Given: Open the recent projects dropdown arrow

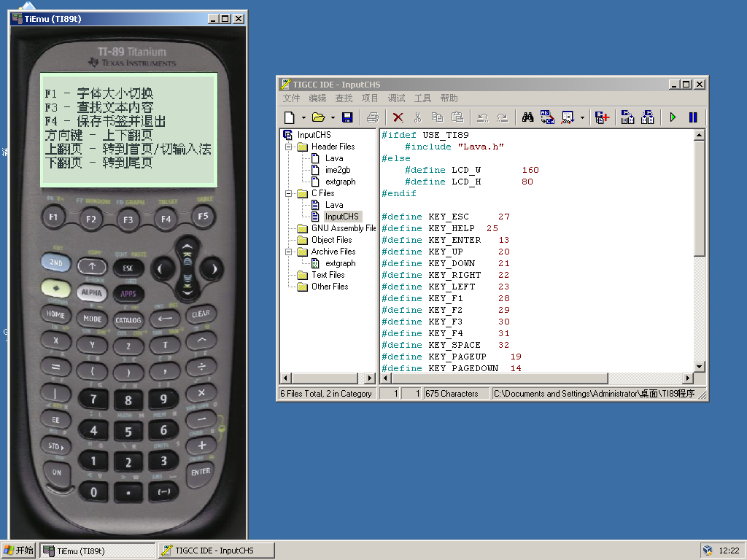Looking at the screenshot, I should 333,117.
